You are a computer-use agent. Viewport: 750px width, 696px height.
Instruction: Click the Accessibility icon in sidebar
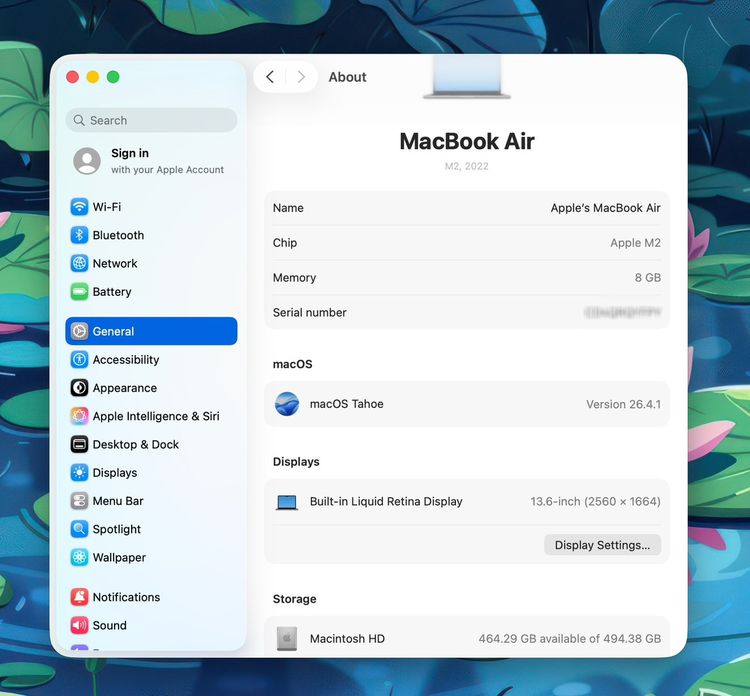(79, 359)
